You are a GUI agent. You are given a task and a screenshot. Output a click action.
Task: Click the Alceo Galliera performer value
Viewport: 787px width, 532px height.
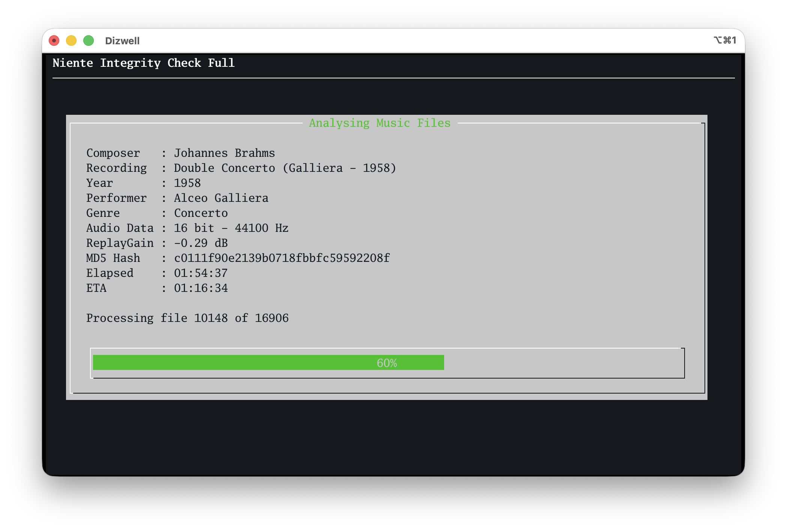[x=221, y=198]
